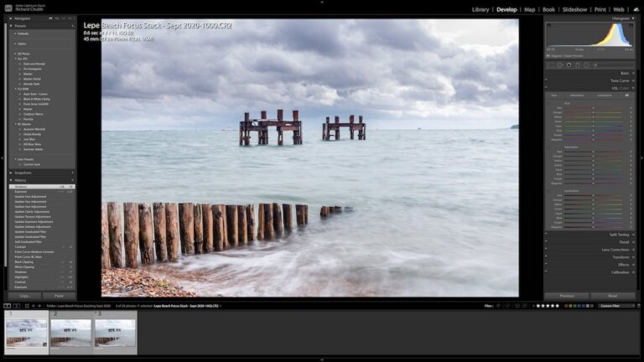Switch to grid view from filmstrip bar

click(x=27, y=306)
